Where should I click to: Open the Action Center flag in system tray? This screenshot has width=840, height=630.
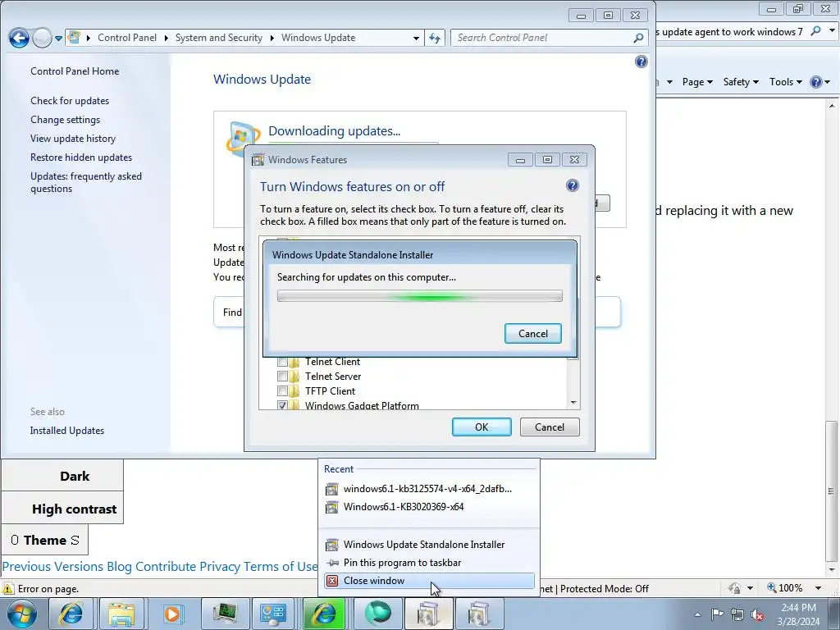coord(717,614)
